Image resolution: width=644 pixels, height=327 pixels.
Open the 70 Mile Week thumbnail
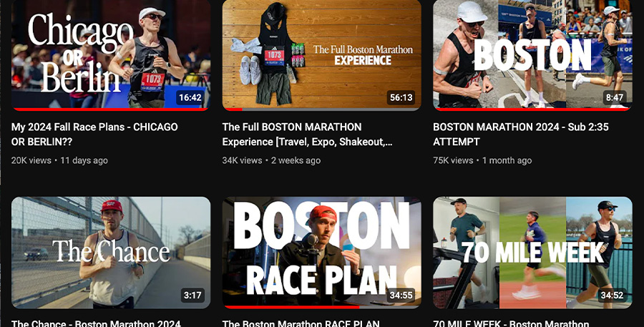pyautogui.click(x=532, y=253)
